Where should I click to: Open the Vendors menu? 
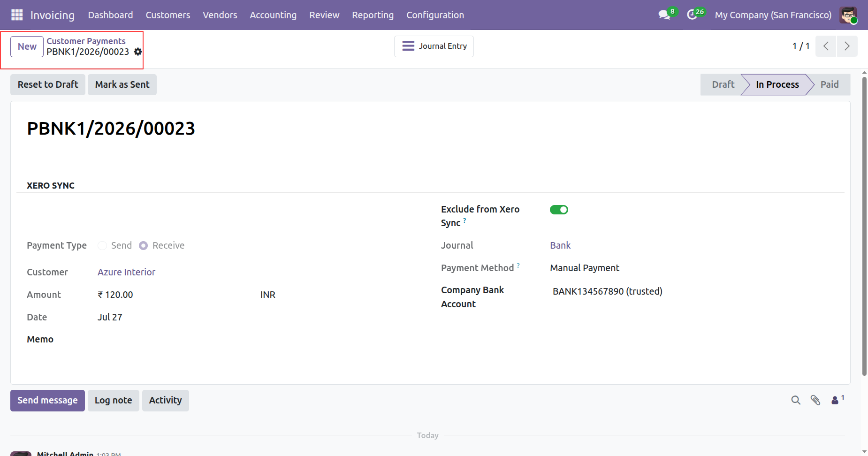coord(220,15)
